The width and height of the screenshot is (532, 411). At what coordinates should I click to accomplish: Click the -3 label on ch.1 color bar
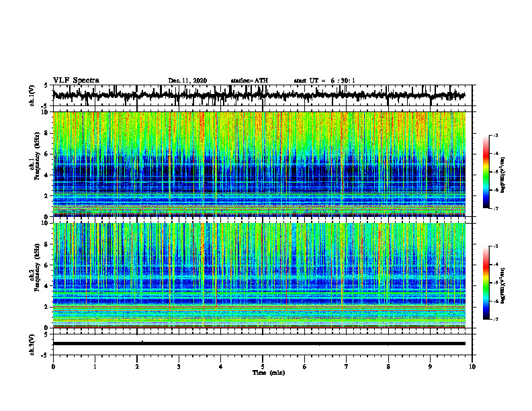click(x=496, y=135)
